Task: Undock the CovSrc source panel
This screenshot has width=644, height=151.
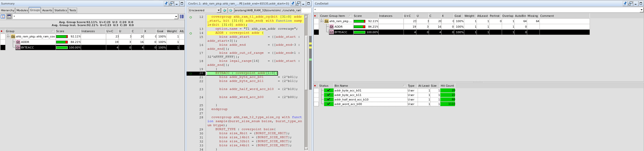Action: [x=298, y=4]
